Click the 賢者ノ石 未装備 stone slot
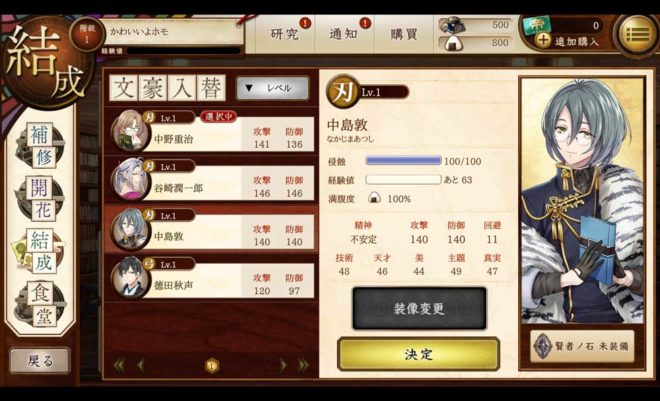Viewport: 660px width, 401px height. 583,346
